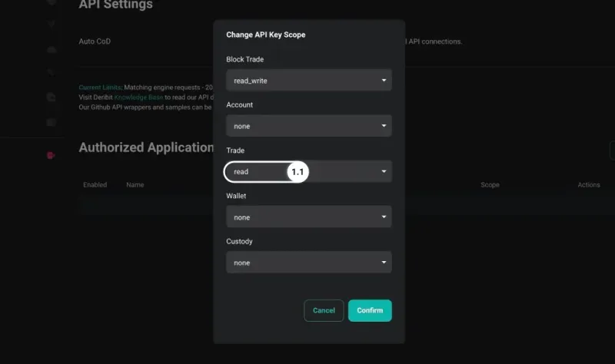
Task: Open the Account scope dropdown
Action: pos(309,126)
